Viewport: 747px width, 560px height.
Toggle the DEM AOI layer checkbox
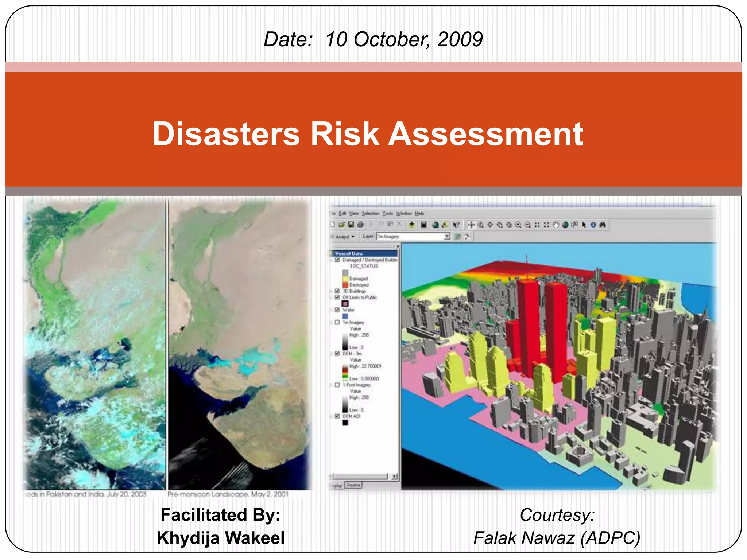click(x=337, y=416)
